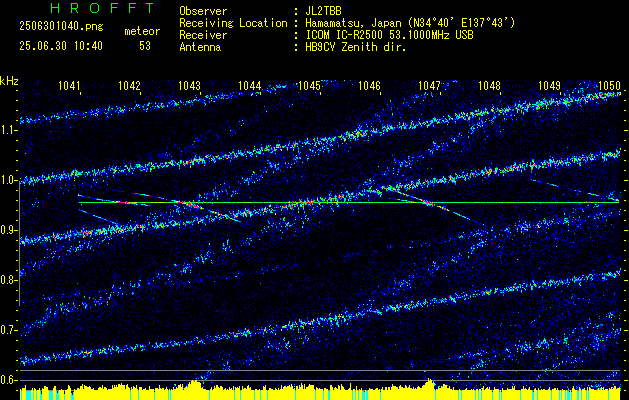
Task: Click frequency axis label 1.0
Action: 8,181
